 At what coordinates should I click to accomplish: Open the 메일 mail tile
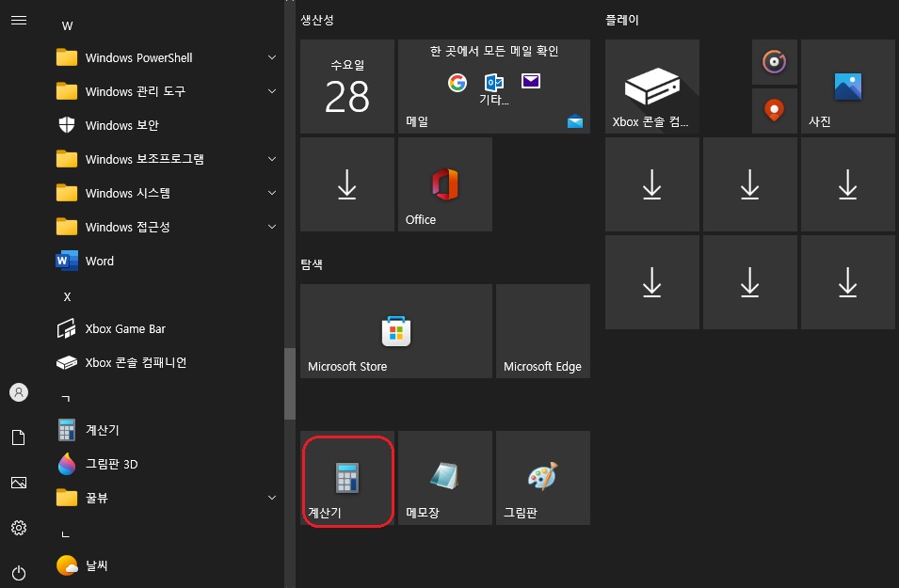coord(494,87)
